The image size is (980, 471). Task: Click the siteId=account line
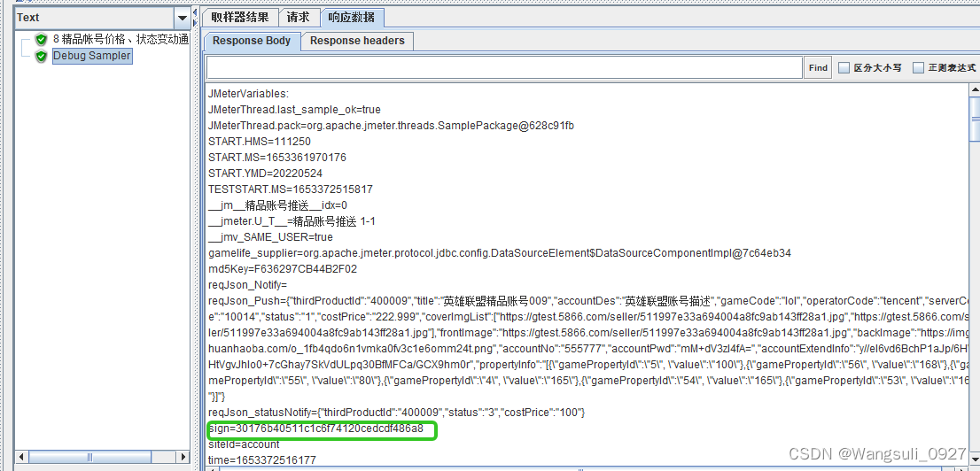tap(244, 444)
